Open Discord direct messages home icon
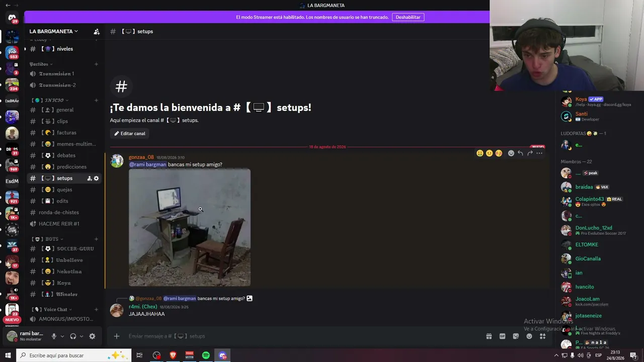The width and height of the screenshot is (644, 362). [12, 18]
